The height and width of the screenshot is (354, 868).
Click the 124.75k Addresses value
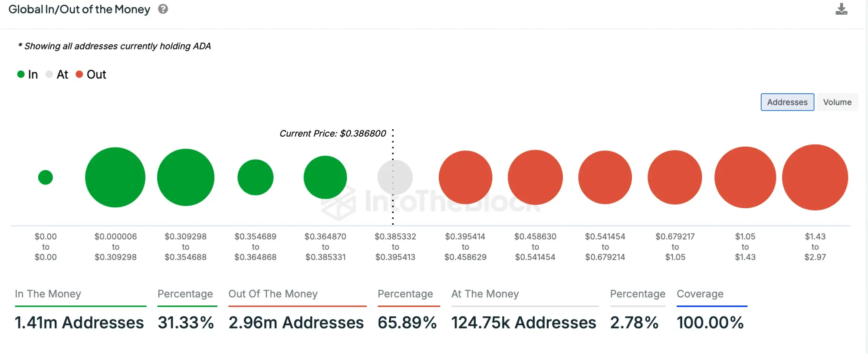[x=524, y=322]
